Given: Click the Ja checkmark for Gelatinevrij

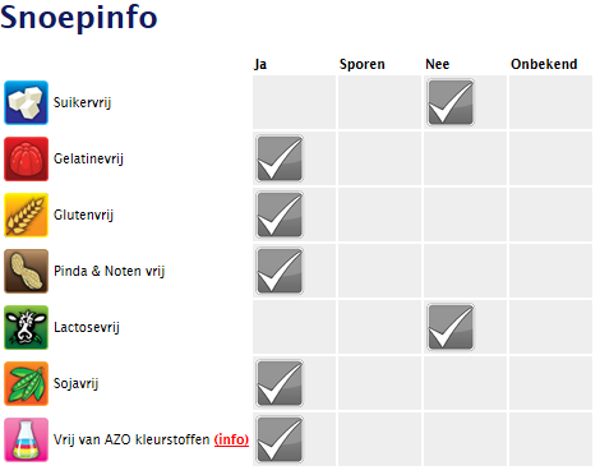Looking at the screenshot, I should pos(279,158).
